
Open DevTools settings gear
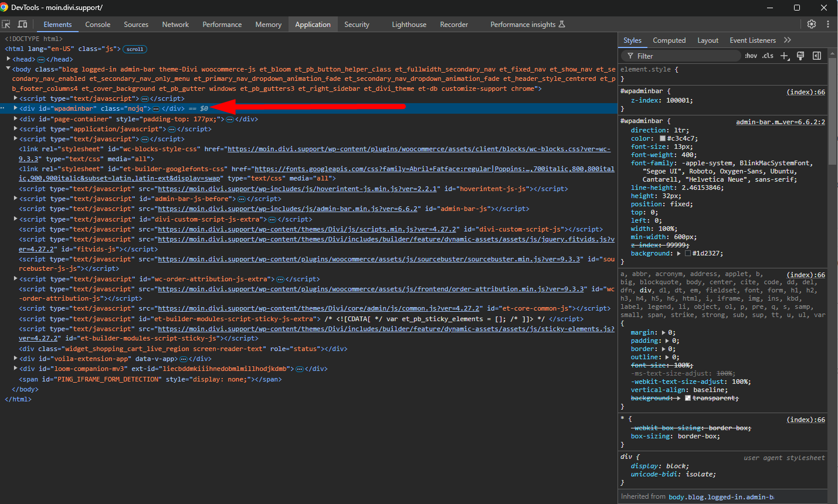click(x=812, y=24)
